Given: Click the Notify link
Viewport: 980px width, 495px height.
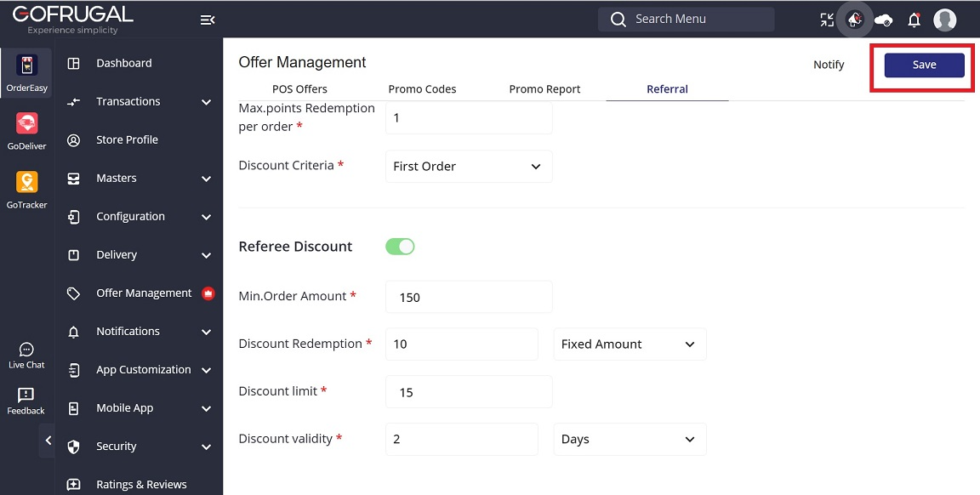Looking at the screenshot, I should pos(829,65).
